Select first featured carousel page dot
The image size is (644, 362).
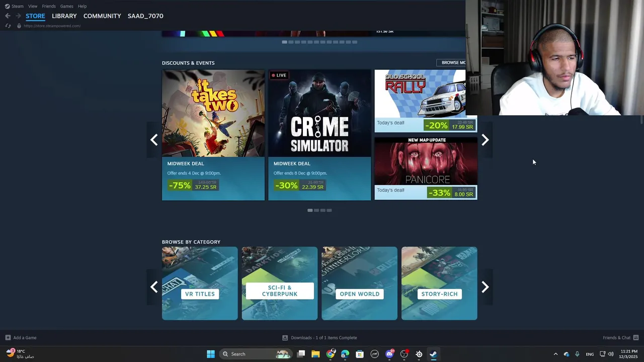coord(284,42)
